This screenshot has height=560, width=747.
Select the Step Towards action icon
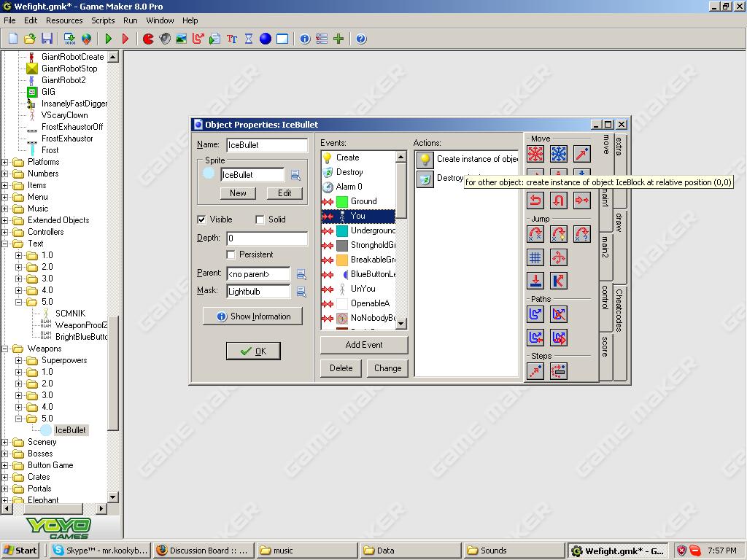pyautogui.click(x=535, y=371)
